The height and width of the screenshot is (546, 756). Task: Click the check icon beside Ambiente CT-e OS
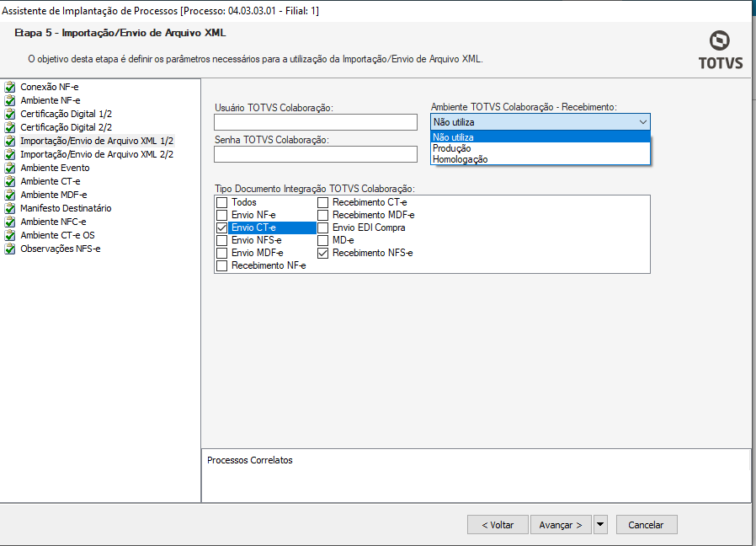coord(9,236)
